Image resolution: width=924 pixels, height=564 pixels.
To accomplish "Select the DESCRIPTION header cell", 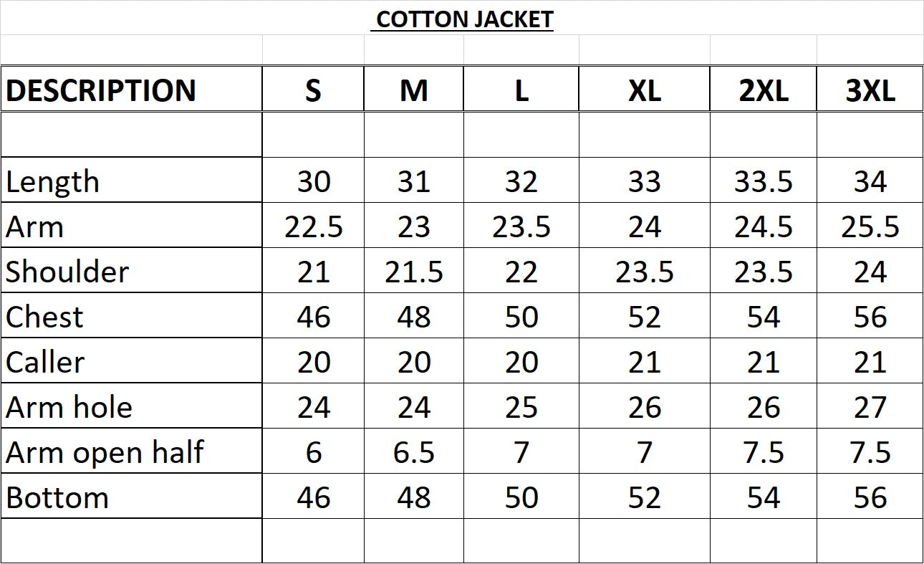I will coord(101,91).
